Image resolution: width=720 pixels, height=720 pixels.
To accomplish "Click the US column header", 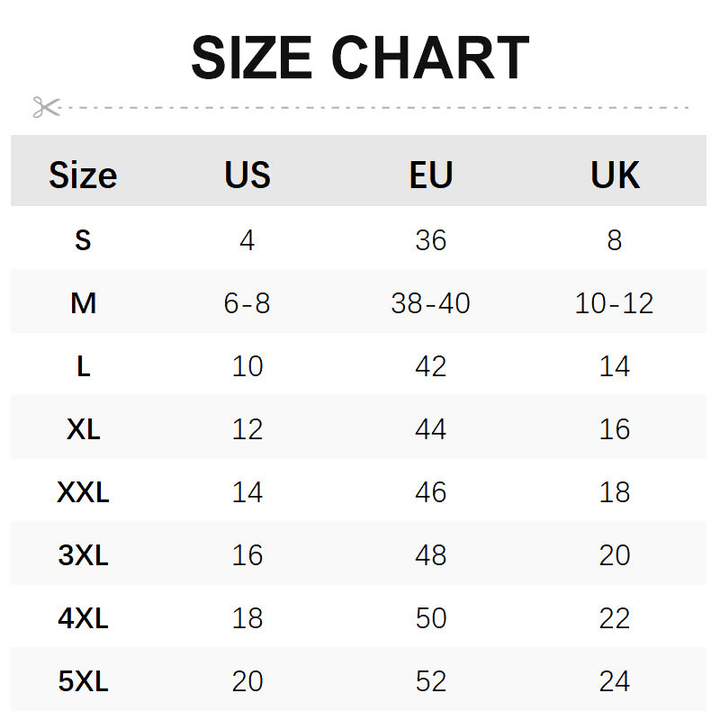I will pyautogui.click(x=247, y=175).
